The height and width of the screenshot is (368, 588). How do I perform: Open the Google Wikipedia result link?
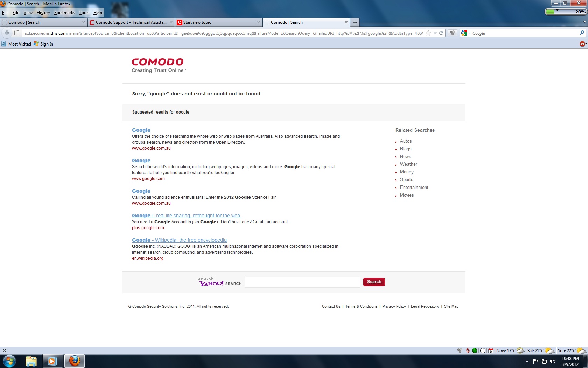click(x=179, y=240)
